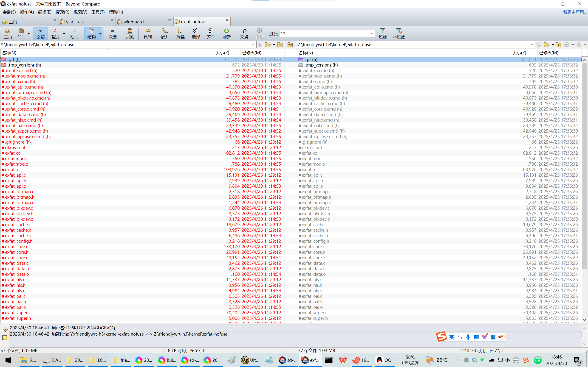Screen dimensions: 588x367
Task: Open the Structure (结构) button dropdown arrow
Action: click(x=100, y=33)
